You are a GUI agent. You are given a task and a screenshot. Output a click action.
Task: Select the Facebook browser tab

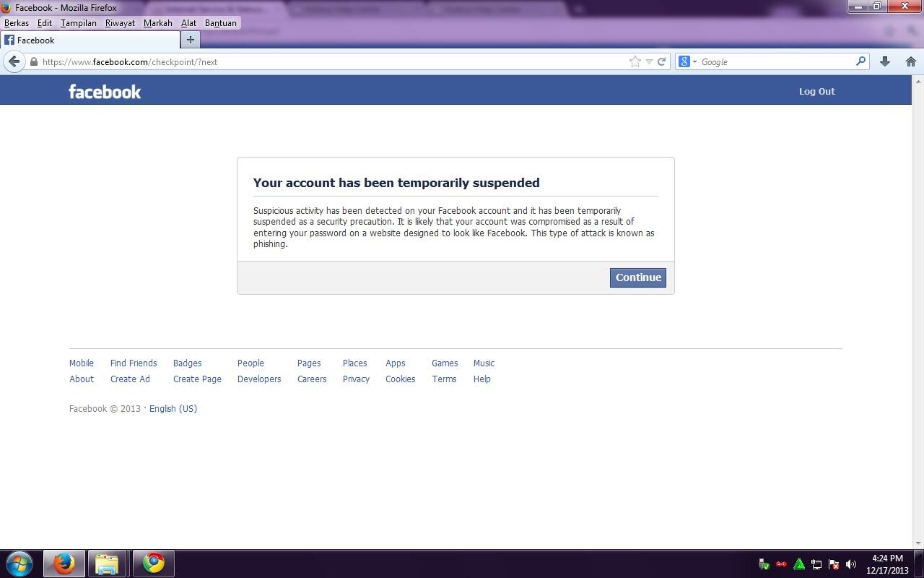(90, 40)
